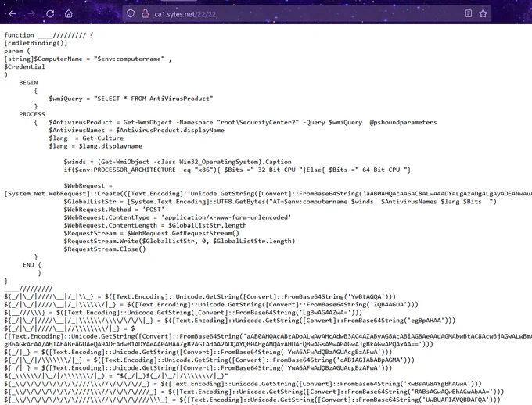Click the line decoding 'LgBwAG4AZwA='
The height and width of the screenshot is (405, 532).
coord(183,313)
